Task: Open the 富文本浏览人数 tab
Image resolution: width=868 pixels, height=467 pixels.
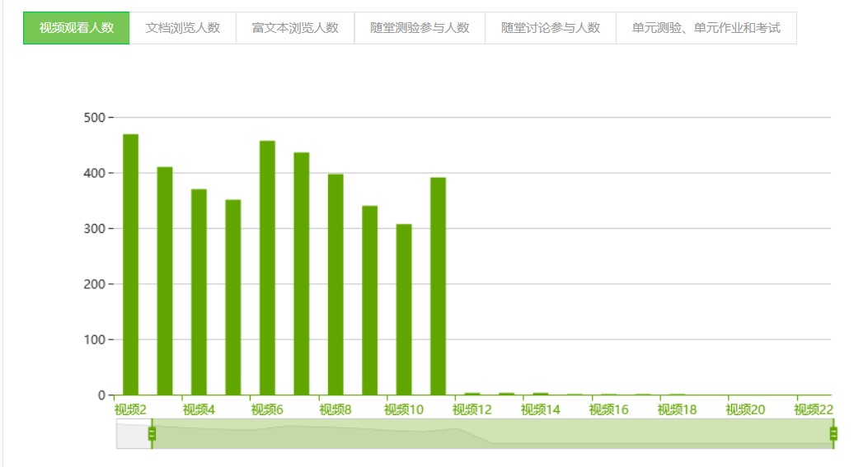Action: (x=295, y=28)
